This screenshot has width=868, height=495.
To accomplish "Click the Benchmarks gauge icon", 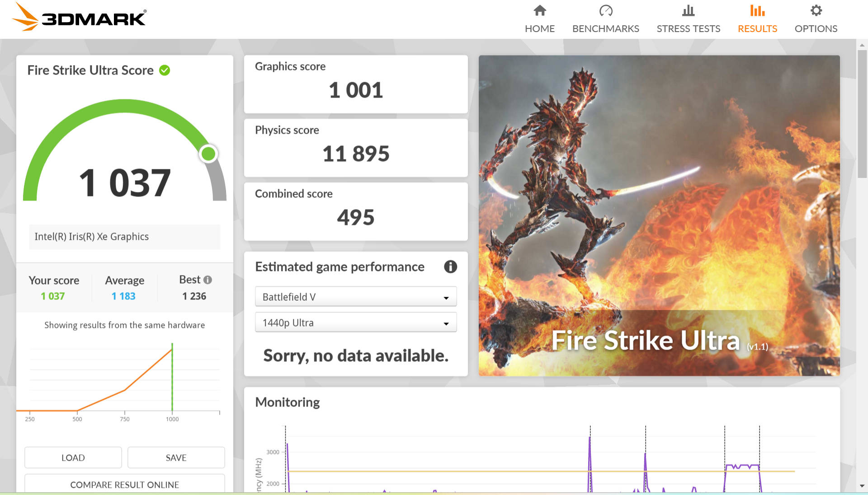I will (606, 10).
